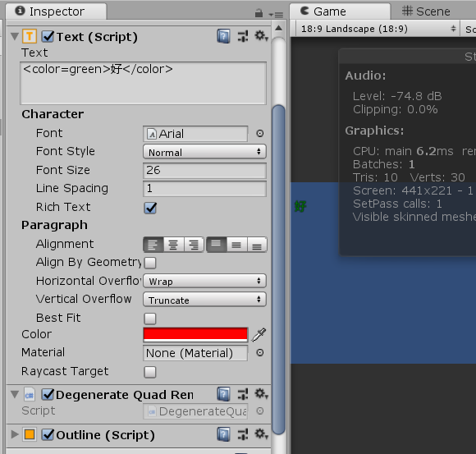This screenshot has height=454, width=476.
Task: Open Text component help reference icon
Action: (223, 36)
